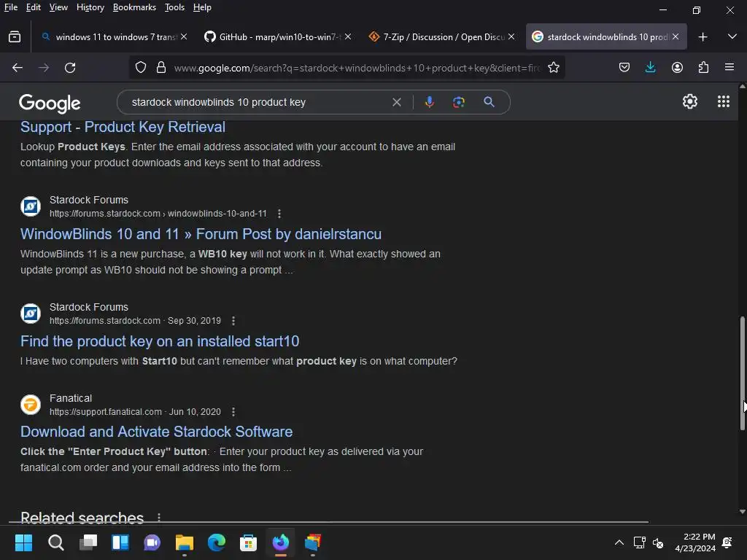Open the View menu
This screenshot has width=747, height=560.
click(58, 7)
